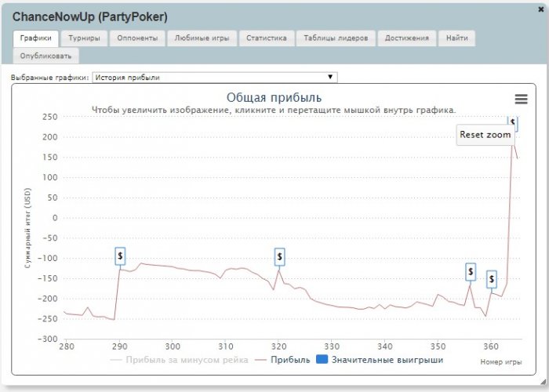549x392 pixels.
Task: Click the $ marker near game 360
Action: click(x=492, y=279)
